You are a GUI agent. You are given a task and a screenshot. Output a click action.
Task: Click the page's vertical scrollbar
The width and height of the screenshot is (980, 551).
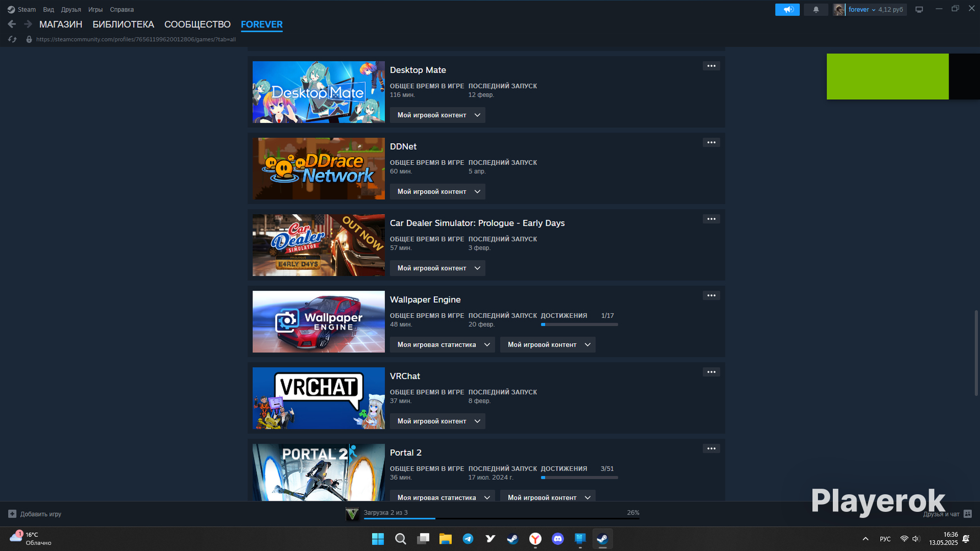click(976, 353)
